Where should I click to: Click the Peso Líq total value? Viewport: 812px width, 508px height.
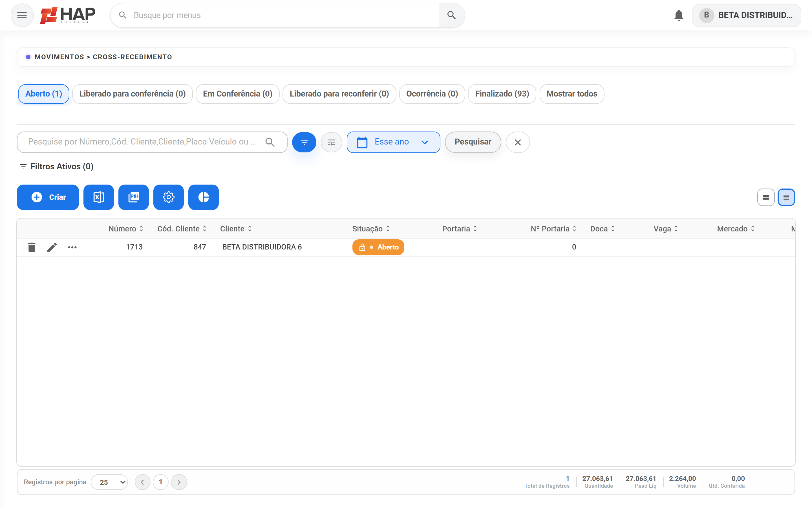coord(641,478)
